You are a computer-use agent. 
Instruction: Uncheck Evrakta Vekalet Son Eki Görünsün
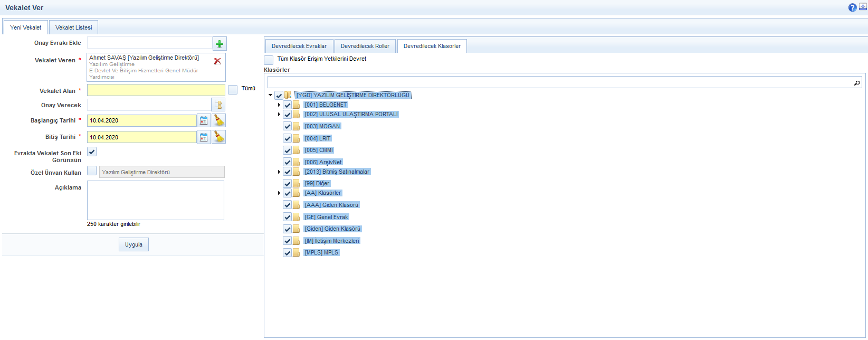pos(92,152)
